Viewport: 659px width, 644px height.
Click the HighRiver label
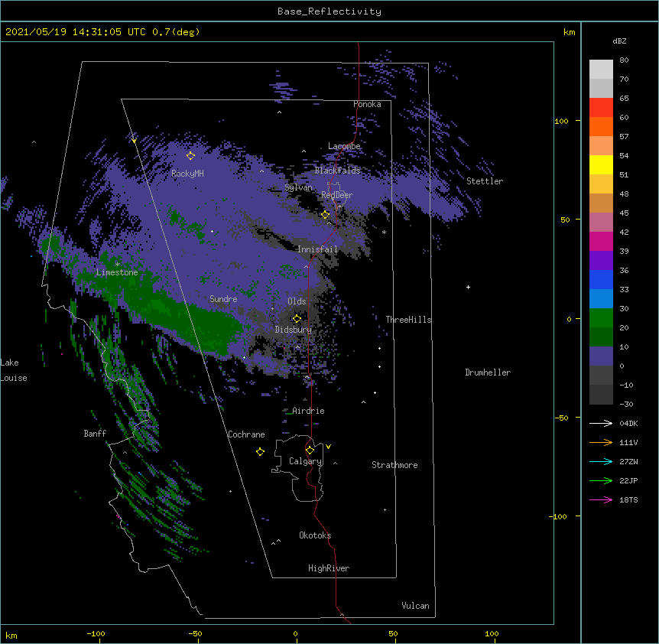[329, 568]
